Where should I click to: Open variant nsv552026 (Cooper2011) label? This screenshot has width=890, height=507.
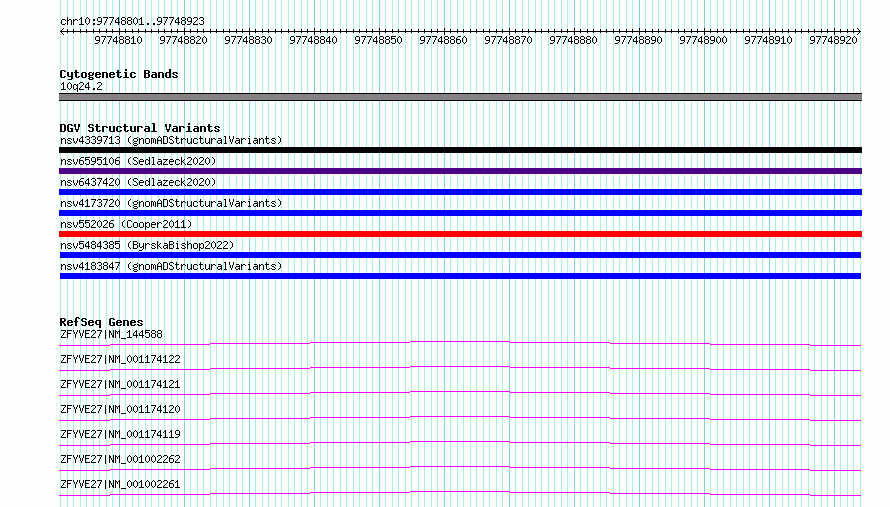[126, 224]
